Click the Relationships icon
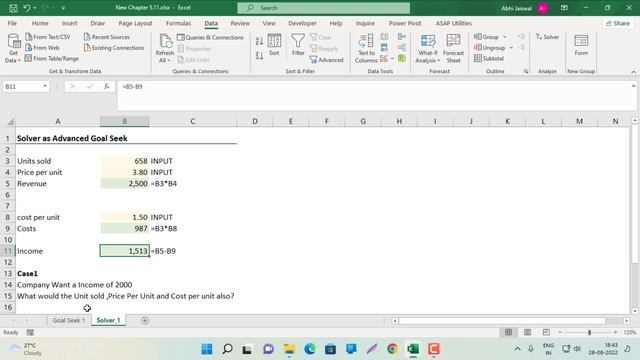 [x=402, y=48]
